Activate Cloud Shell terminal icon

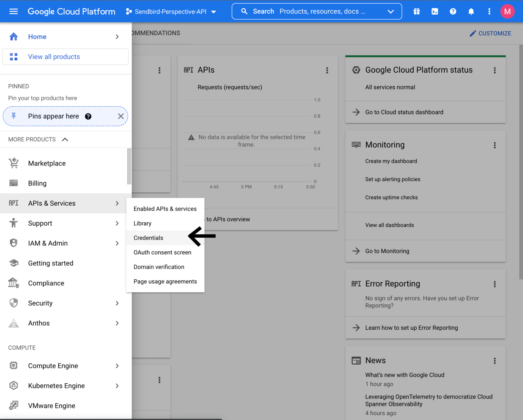click(x=435, y=11)
